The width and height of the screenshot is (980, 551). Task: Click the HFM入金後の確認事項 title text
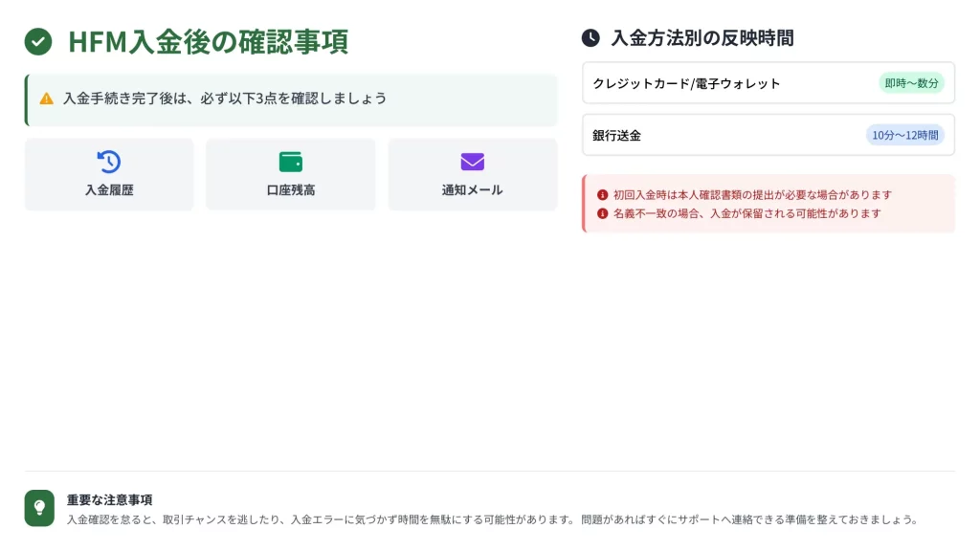click(x=208, y=42)
